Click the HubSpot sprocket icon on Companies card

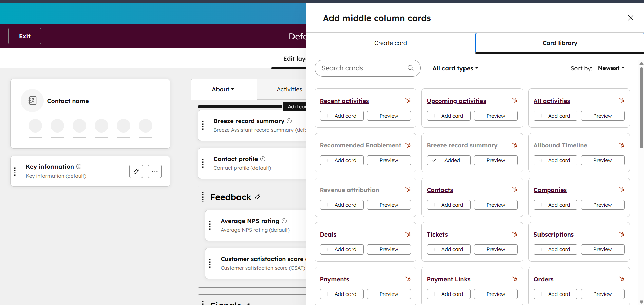click(622, 190)
